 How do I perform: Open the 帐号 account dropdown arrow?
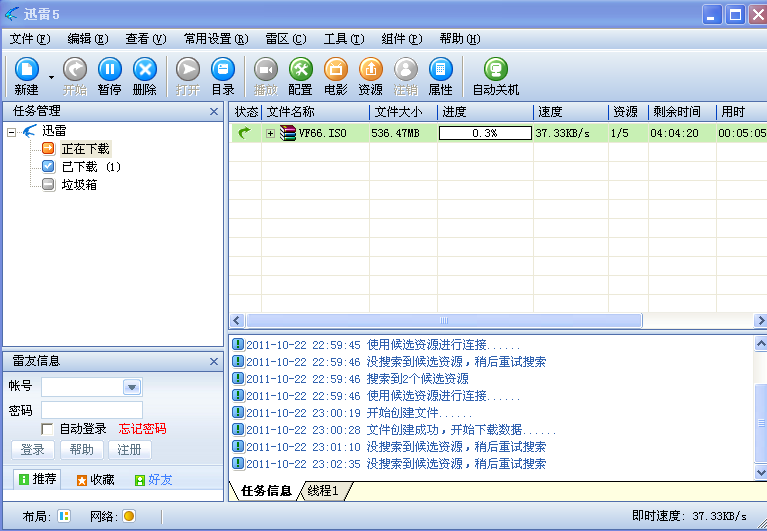[x=132, y=387]
